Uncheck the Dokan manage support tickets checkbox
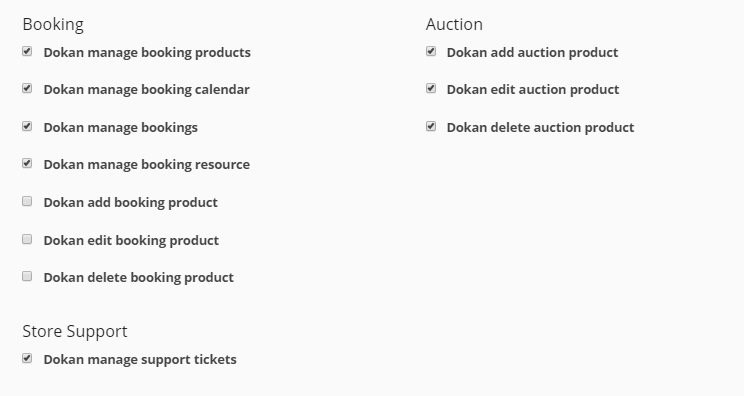This screenshot has width=744, height=396. 27,359
